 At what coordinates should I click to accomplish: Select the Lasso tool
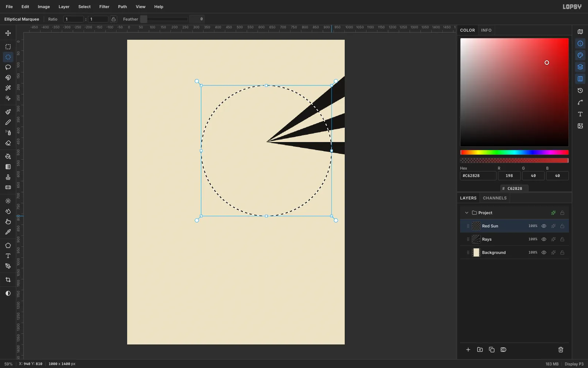click(x=8, y=67)
